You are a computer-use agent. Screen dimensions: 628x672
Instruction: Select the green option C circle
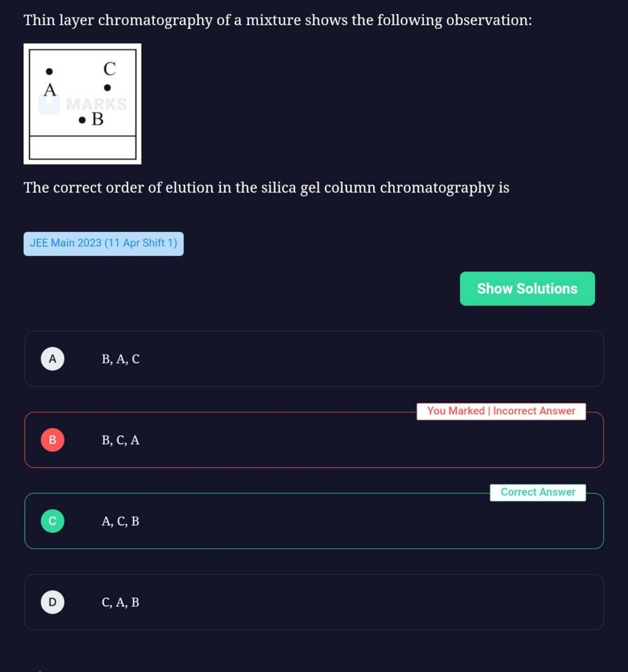(52, 520)
